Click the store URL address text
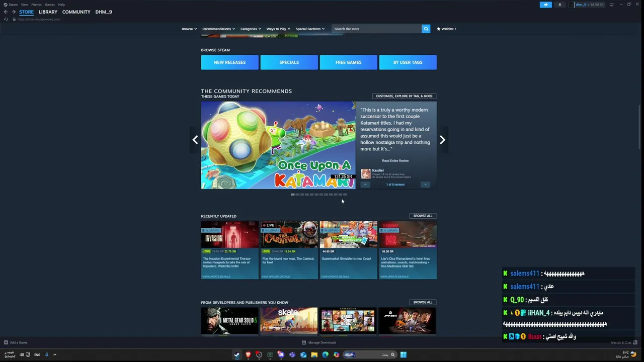Screen dimensions: 644x362 [39, 19]
